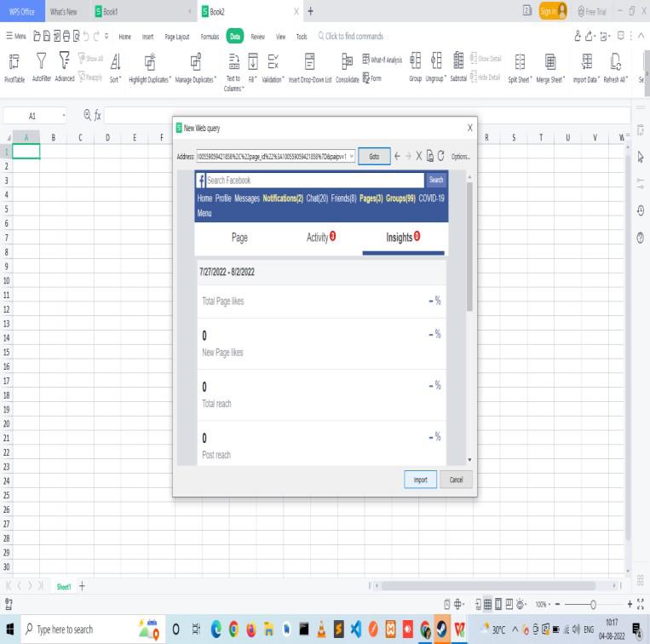
Task: Cancel the New Web query dialog
Action: tap(456, 480)
